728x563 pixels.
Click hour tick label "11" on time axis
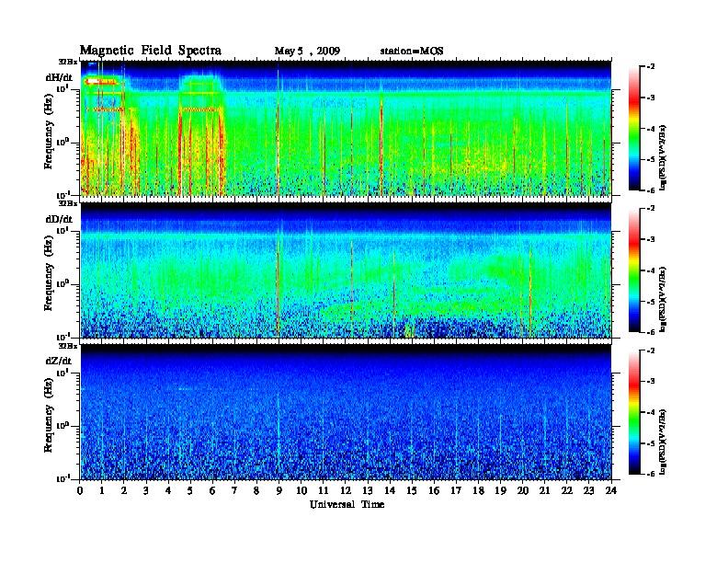point(324,490)
